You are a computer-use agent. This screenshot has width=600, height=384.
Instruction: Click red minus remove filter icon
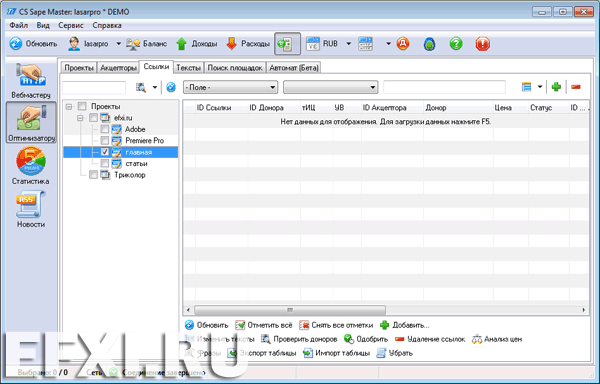tap(576, 87)
